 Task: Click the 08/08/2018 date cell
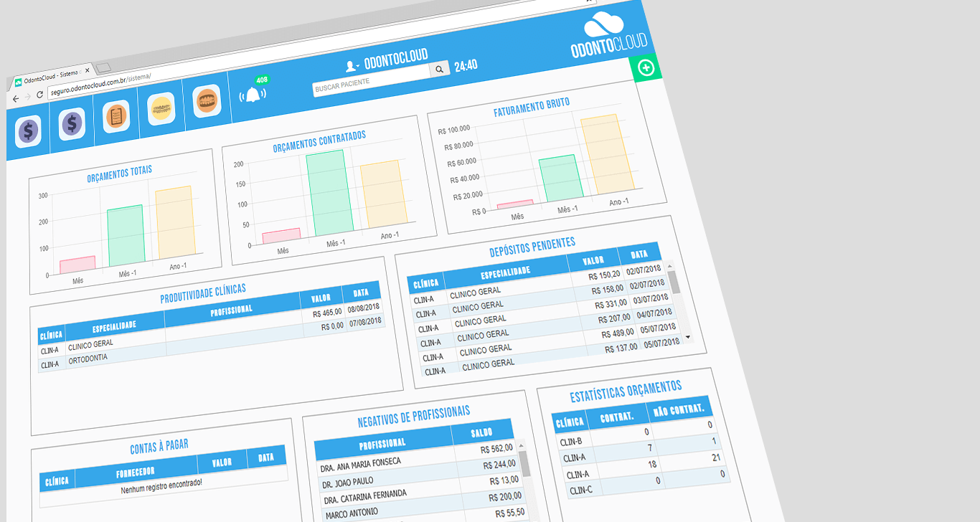click(x=363, y=309)
